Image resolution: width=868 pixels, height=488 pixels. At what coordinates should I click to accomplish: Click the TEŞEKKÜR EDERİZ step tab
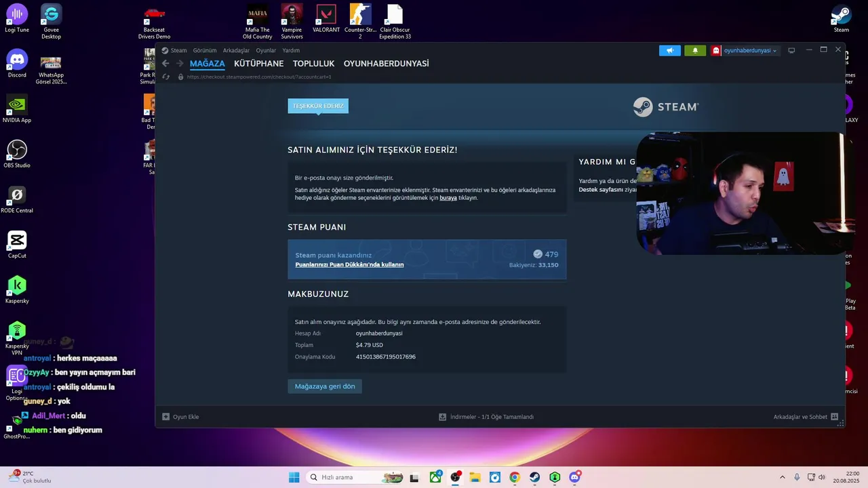click(x=318, y=106)
